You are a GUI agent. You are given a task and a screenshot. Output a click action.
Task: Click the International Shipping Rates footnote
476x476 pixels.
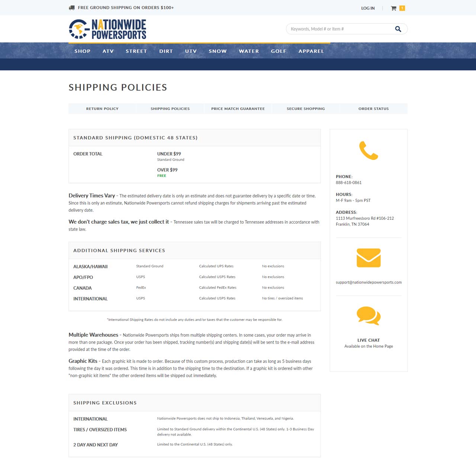(194, 319)
